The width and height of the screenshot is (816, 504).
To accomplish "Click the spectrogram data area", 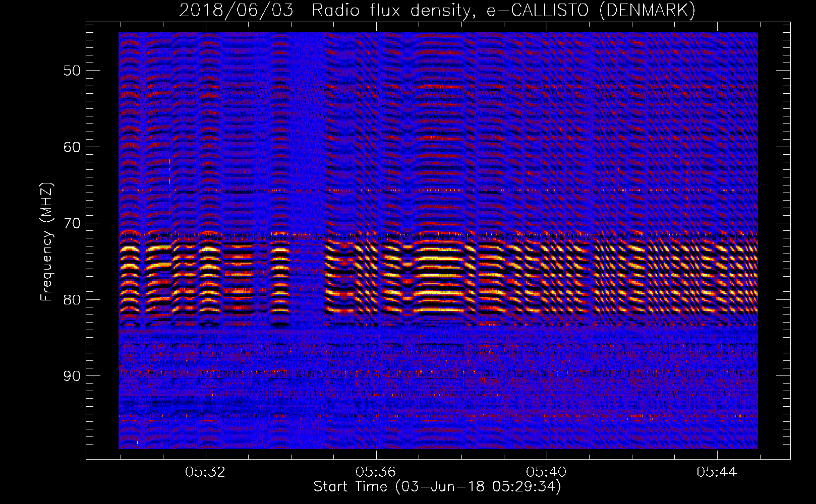I will [x=438, y=240].
